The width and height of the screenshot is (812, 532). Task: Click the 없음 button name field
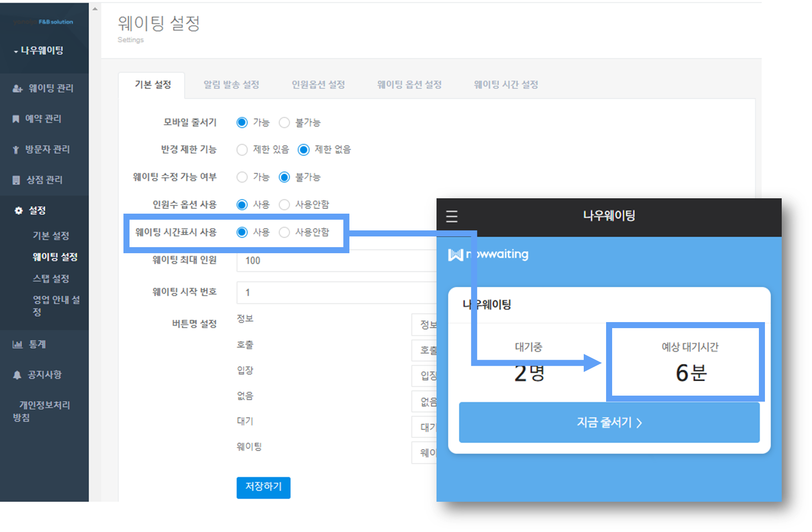click(424, 401)
